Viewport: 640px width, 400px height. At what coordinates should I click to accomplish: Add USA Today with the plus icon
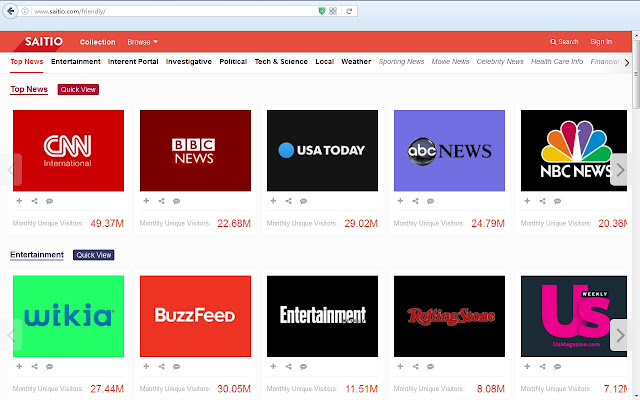(x=273, y=201)
